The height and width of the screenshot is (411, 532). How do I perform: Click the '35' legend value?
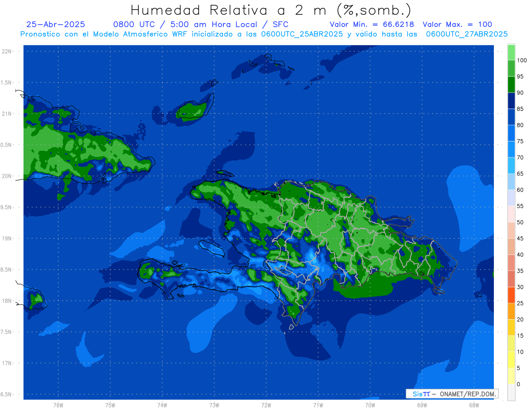click(x=520, y=271)
